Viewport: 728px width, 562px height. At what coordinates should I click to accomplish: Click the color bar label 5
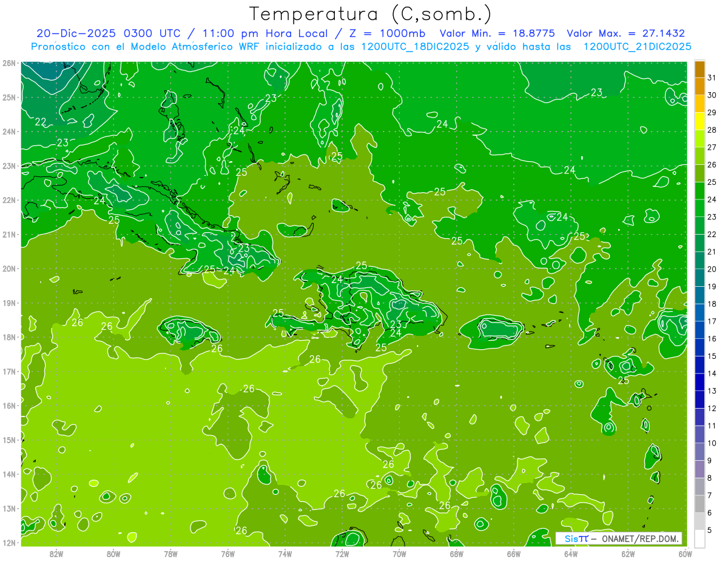pos(710,530)
